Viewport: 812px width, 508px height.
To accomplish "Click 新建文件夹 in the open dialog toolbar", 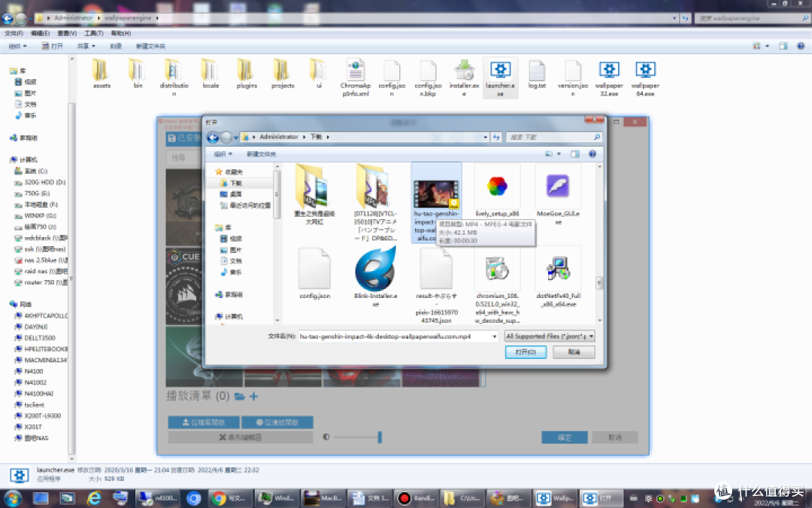I will (x=261, y=154).
